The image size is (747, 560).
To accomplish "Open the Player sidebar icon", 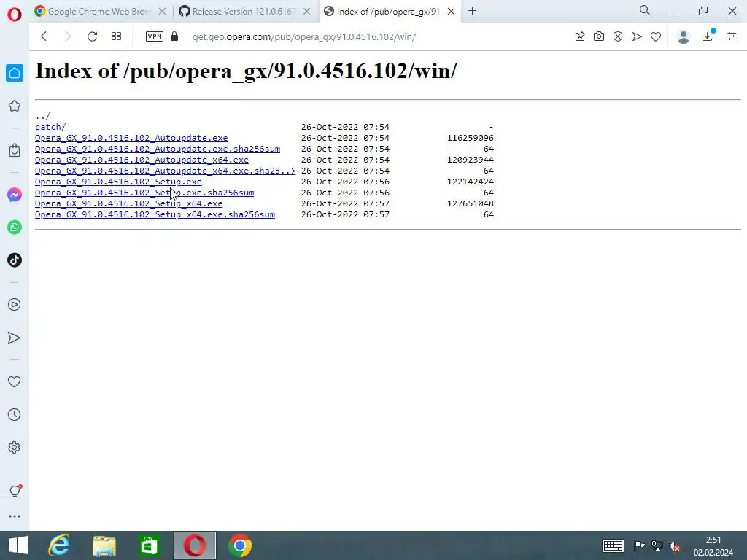I will (15, 304).
